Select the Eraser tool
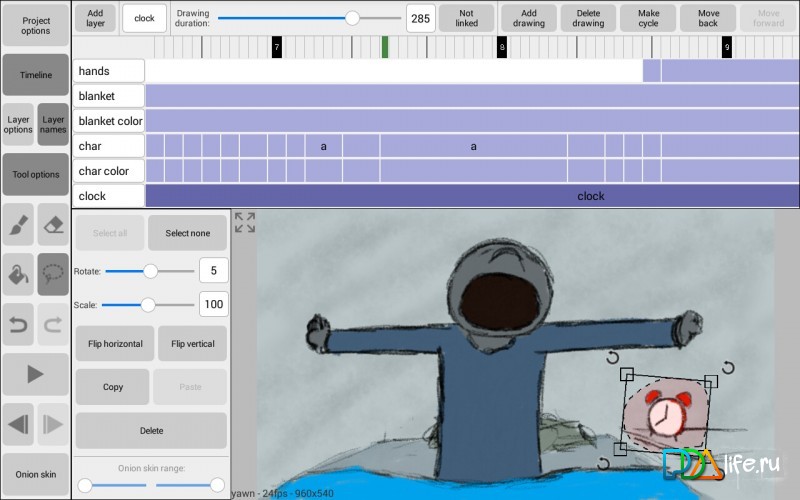 (x=53, y=225)
